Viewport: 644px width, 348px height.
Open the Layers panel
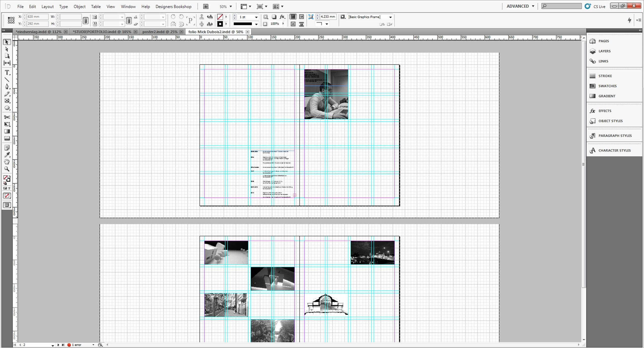point(604,51)
